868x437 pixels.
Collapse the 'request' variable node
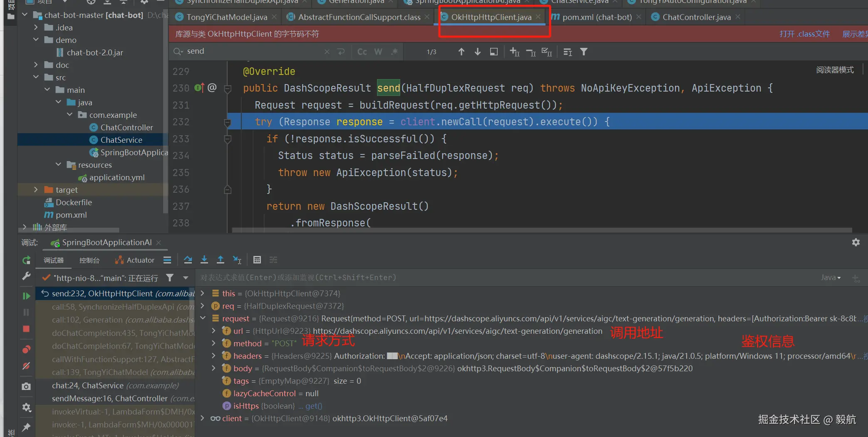pos(203,318)
